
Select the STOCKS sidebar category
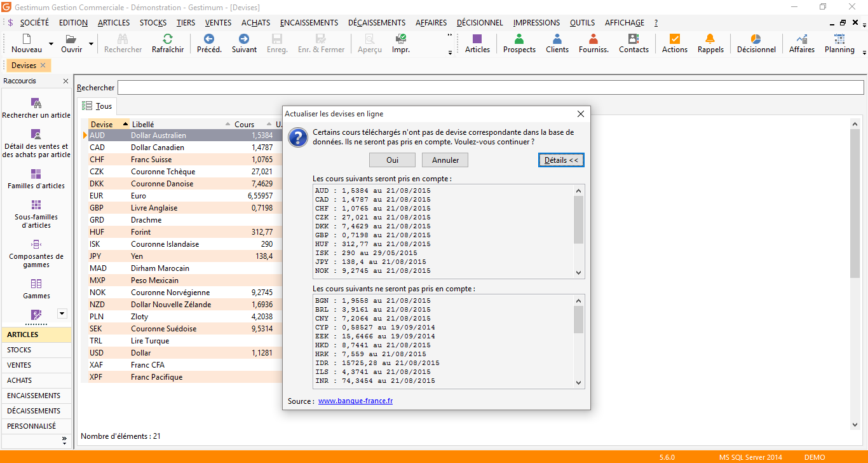tap(36, 350)
